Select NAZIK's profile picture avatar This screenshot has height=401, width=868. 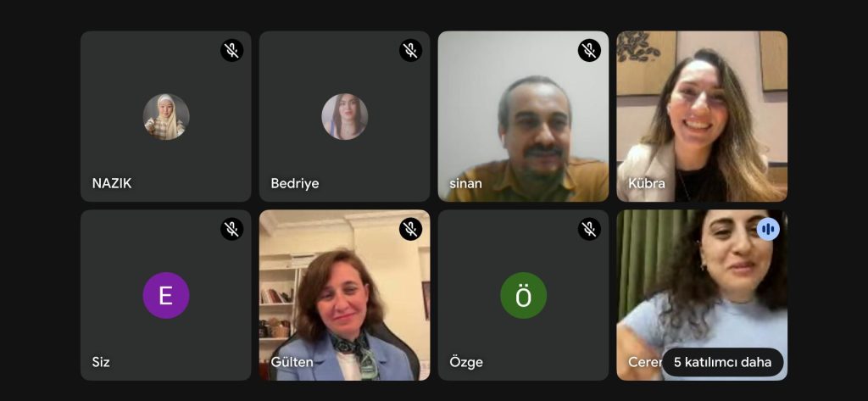click(x=166, y=117)
